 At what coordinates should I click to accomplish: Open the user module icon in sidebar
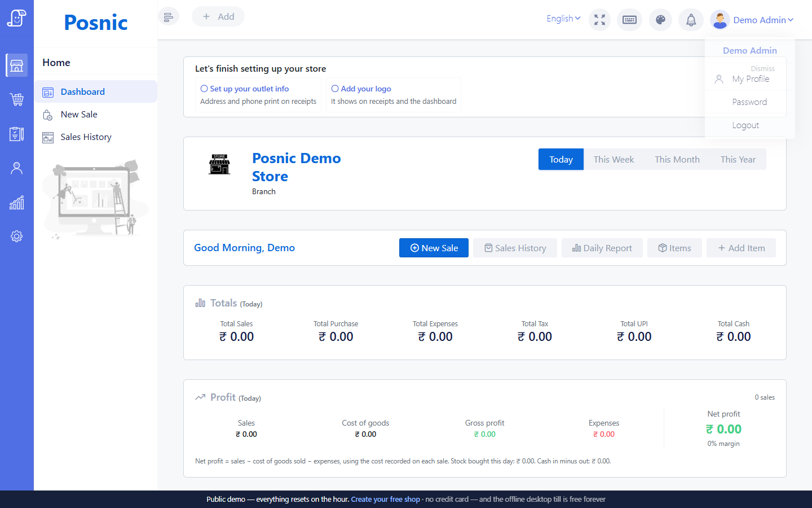pyautogui.click(x=17, y=168)
